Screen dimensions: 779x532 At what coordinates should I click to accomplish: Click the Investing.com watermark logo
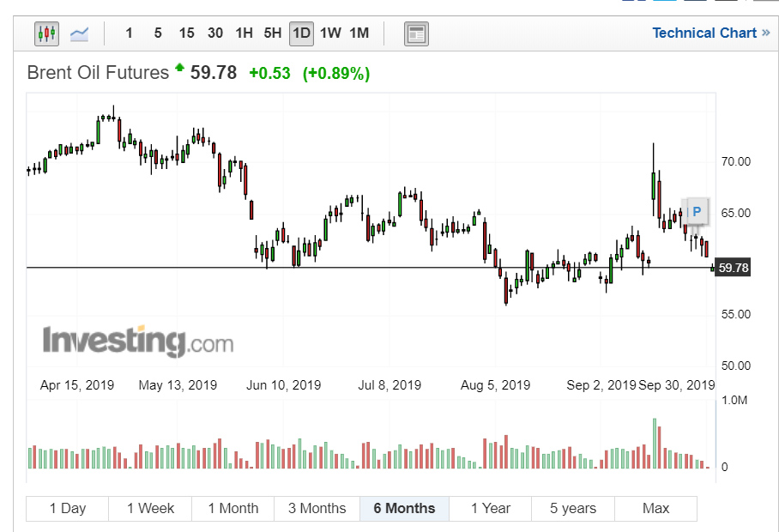point(138,341)
